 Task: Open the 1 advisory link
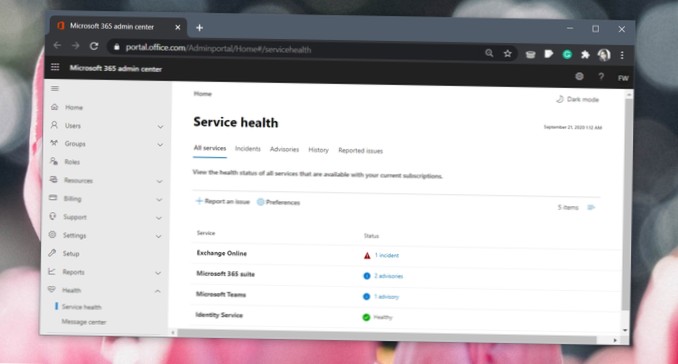[x=387, y=297]
